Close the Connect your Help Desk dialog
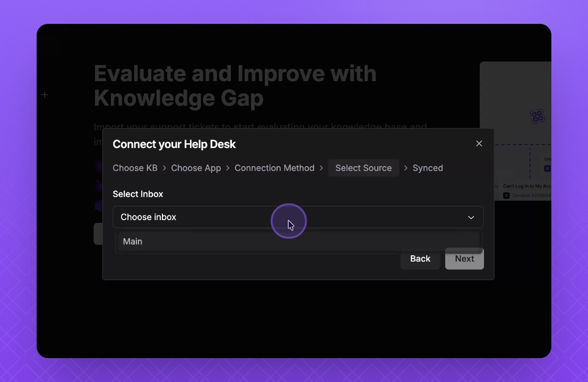The height and width of the screenshot is (382, 588). tap(479, 144)
